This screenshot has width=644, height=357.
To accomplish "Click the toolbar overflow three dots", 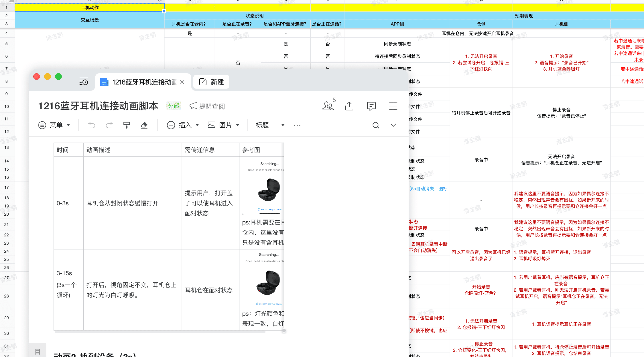I will pos(297,125).
